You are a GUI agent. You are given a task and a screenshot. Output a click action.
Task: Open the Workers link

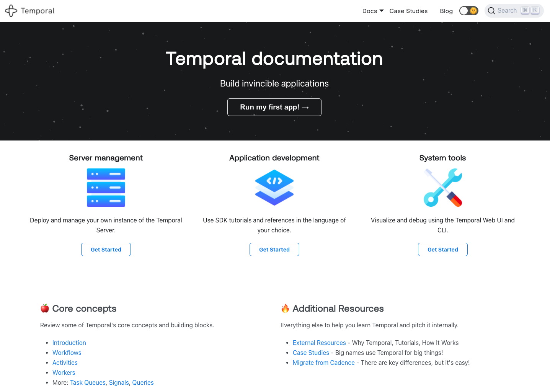tap(64, 372)
